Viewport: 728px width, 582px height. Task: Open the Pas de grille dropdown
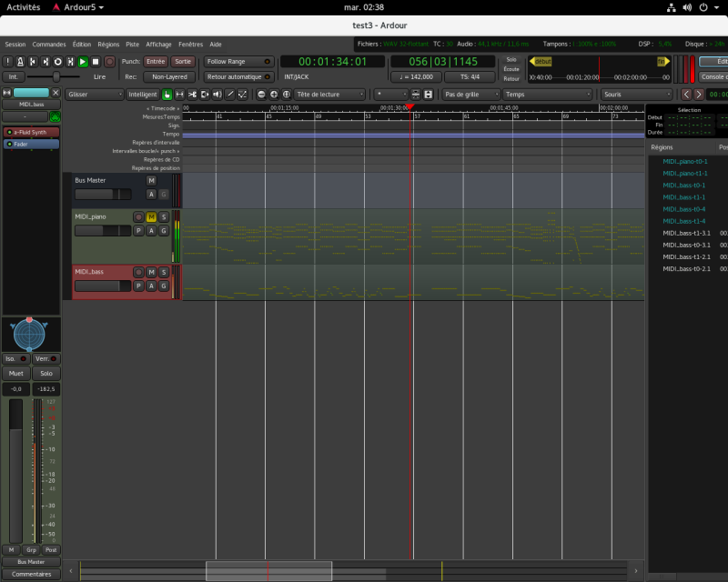coord(470,95)
